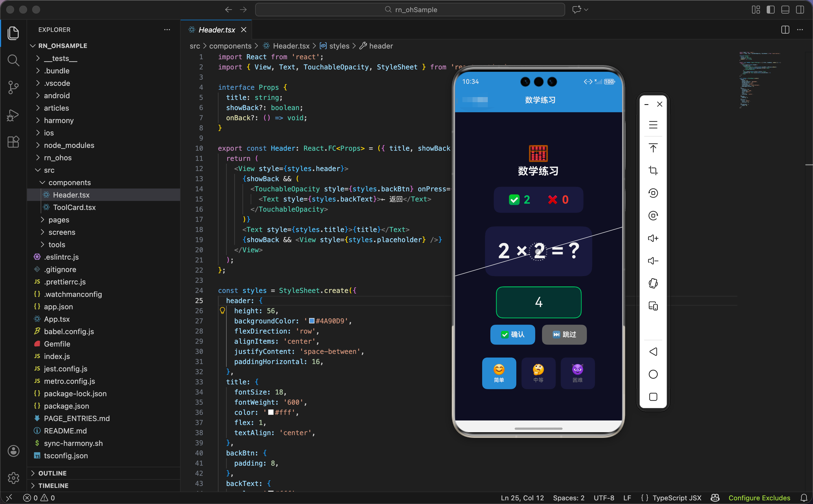Open the Search view in activity bar

[x=13, y=60]
